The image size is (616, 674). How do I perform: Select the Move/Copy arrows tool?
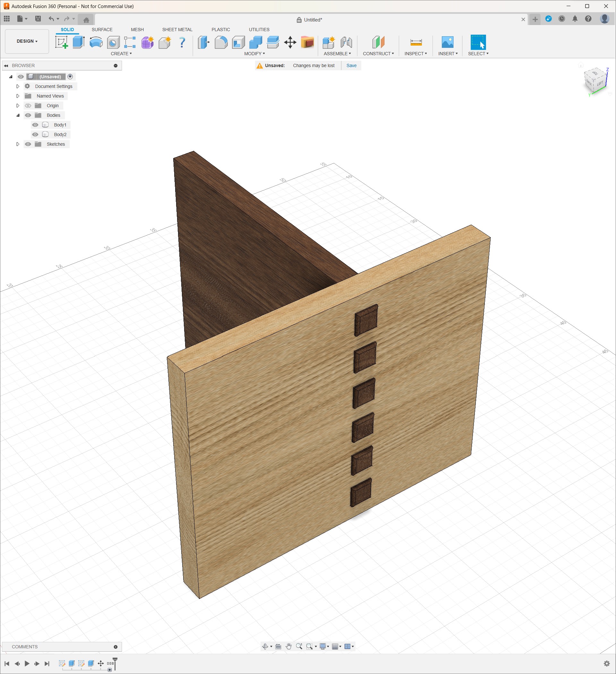(290, 42)
